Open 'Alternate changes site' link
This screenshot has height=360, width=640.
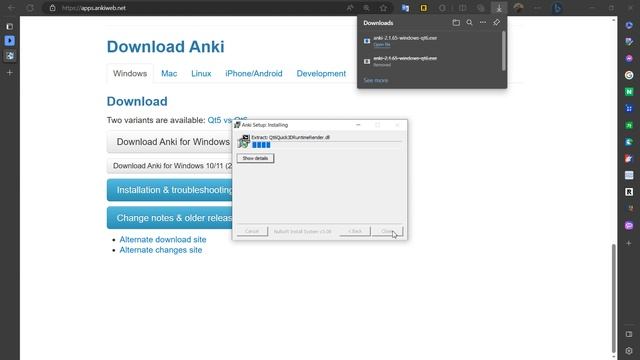(161, 250)
